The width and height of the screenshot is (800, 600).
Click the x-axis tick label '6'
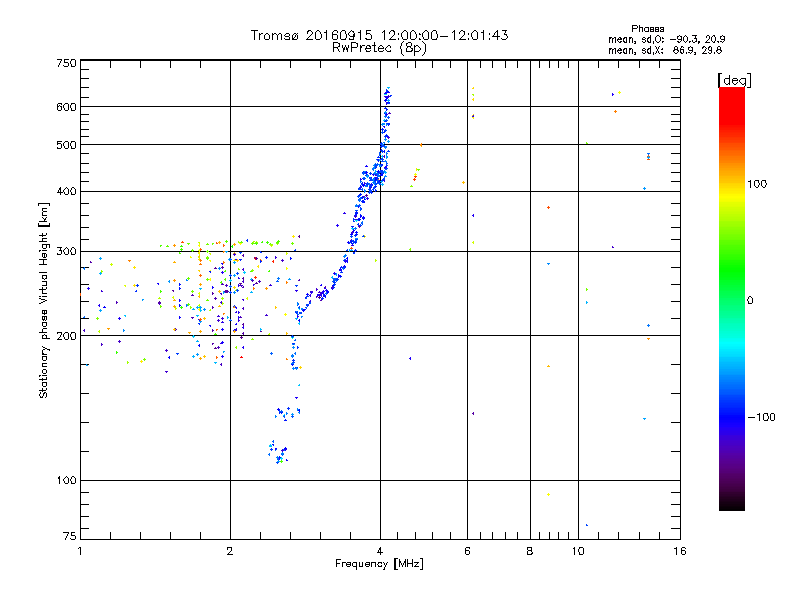[467, 551]
